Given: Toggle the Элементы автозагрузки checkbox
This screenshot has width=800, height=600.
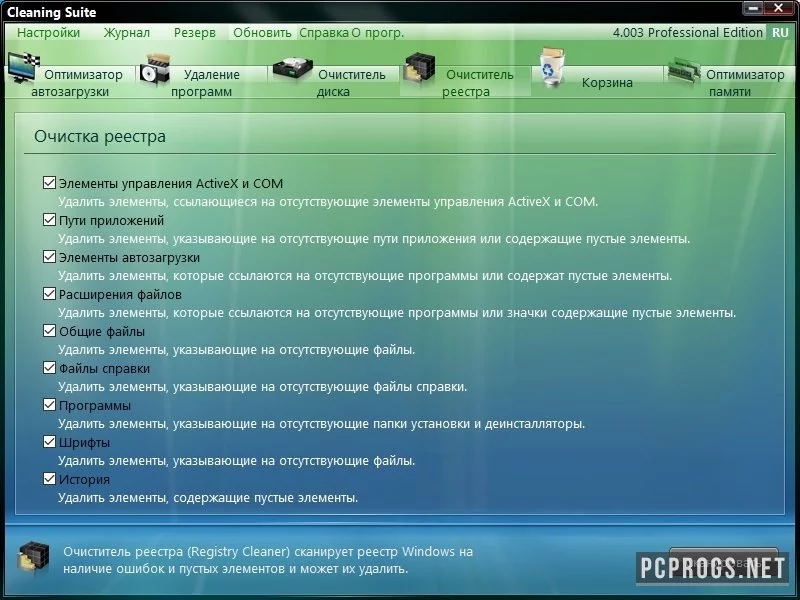Looking at the screenshot, I should (x=49, y=257).
